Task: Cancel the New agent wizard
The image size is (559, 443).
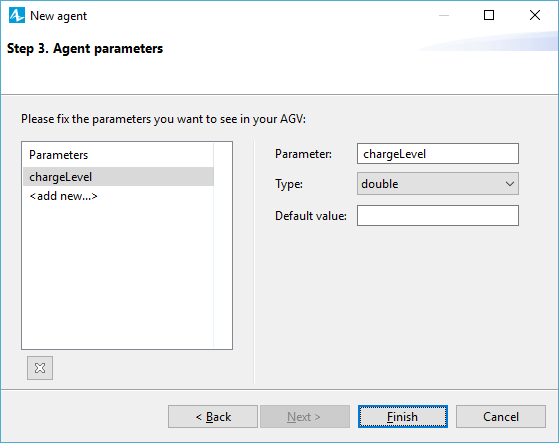Action: point(501,416)
